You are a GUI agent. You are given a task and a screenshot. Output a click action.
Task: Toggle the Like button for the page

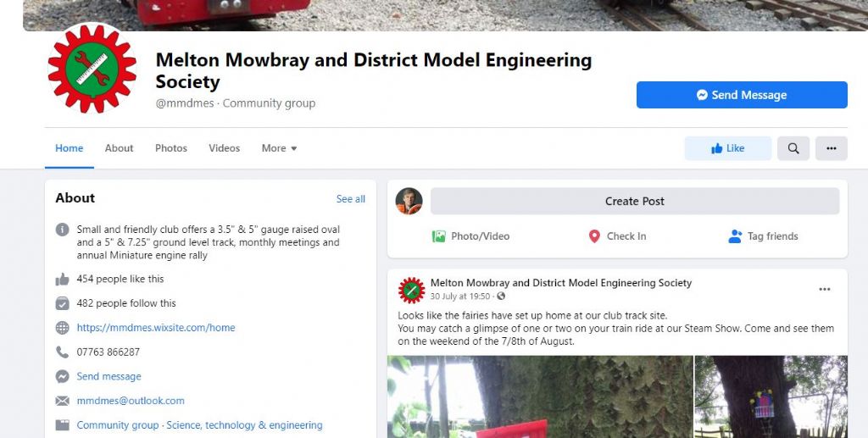tap(728, 148)
